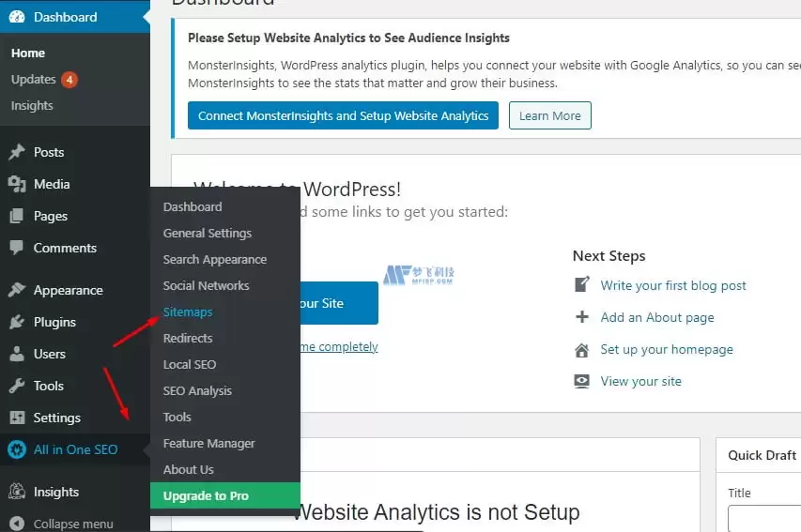Select Feature Manager in the submenu
The height and width of the screenshot is (532, 801).
tap(208, 443)
